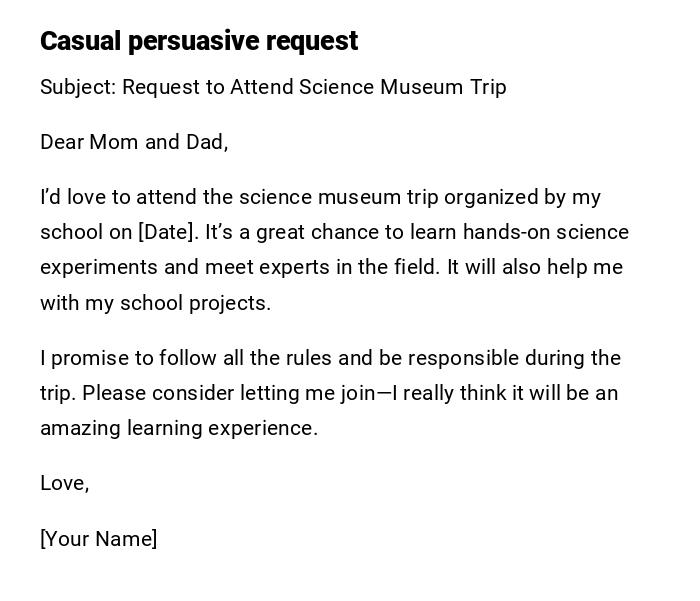This screenshot has height=601, width=700.
Task: Select the [Date] placeholder
Action: (x=167, y=232)
